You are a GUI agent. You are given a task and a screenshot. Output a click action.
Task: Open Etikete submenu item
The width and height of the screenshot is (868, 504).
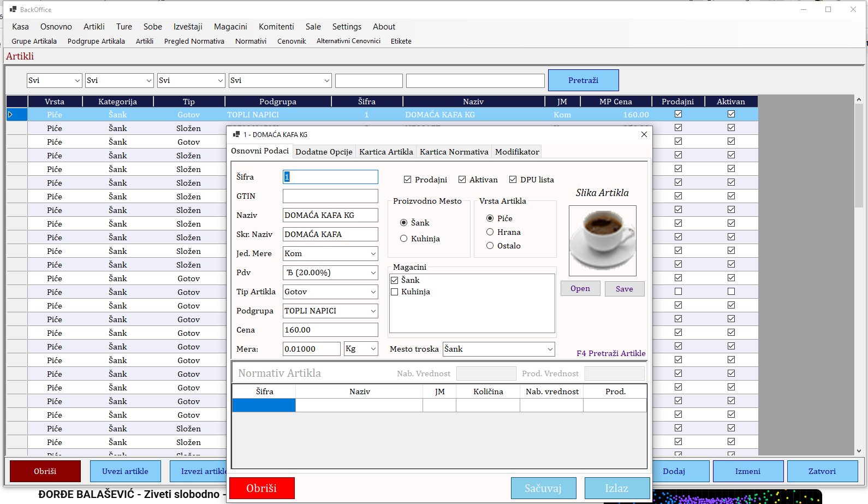point(401,41)
